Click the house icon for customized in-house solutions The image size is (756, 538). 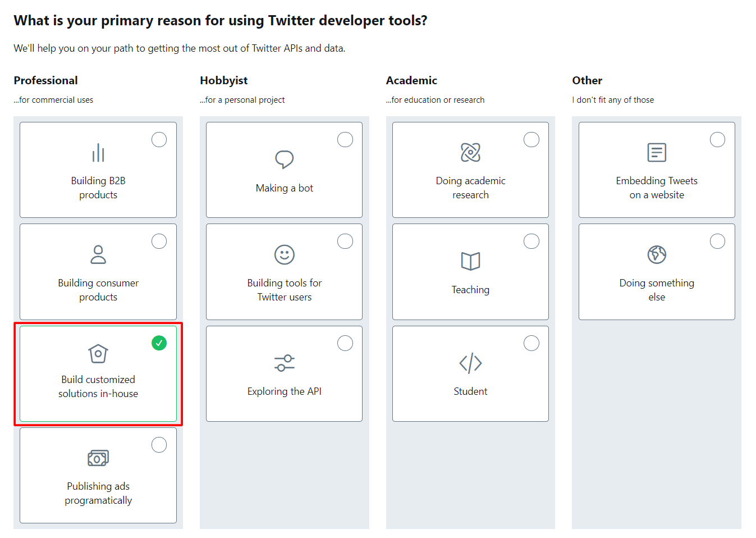click(x=98, y=354)
